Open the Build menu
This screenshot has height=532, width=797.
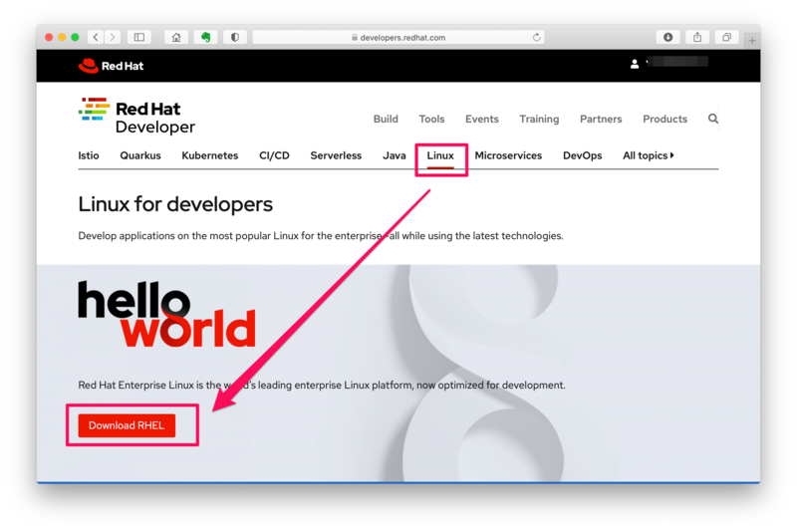tap(386, 119)
